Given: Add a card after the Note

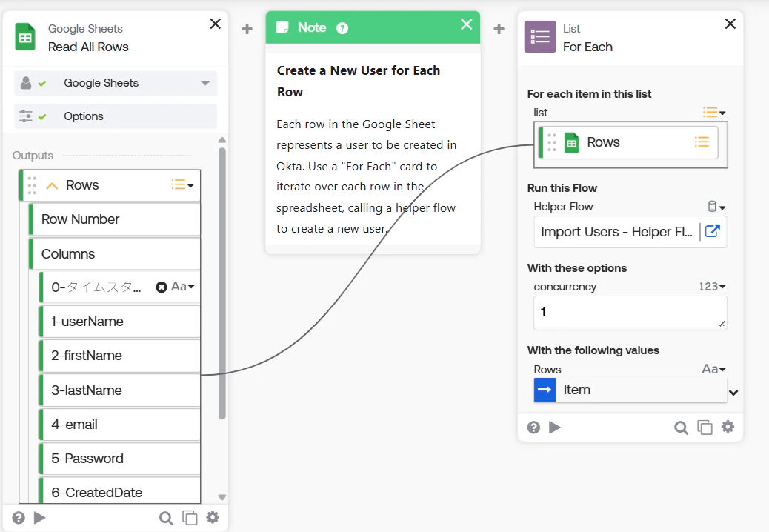Looking at the screenshot, I should pos(499,29).
